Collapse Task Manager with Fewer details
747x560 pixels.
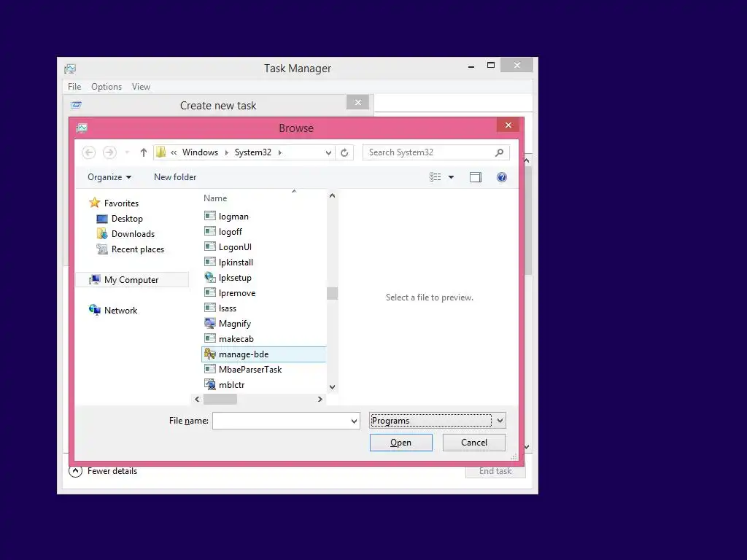(x=104, y=471)
